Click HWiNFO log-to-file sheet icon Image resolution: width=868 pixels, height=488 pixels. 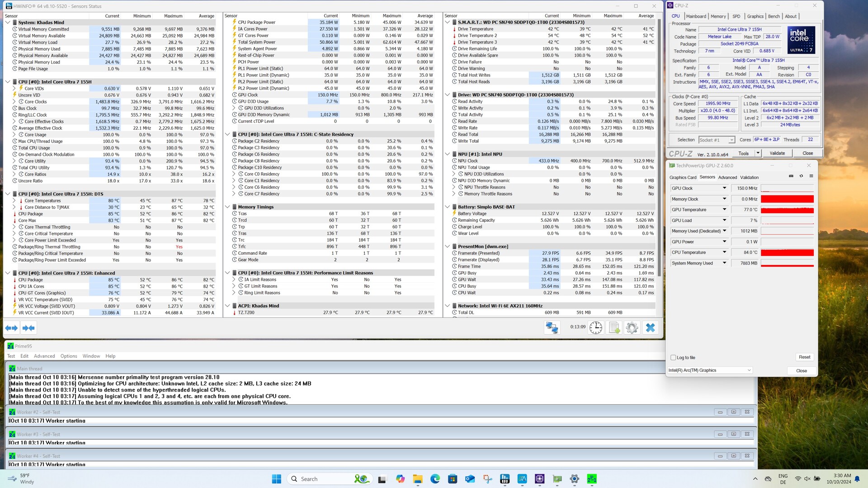pyautogui.click(x=614, y=328)
